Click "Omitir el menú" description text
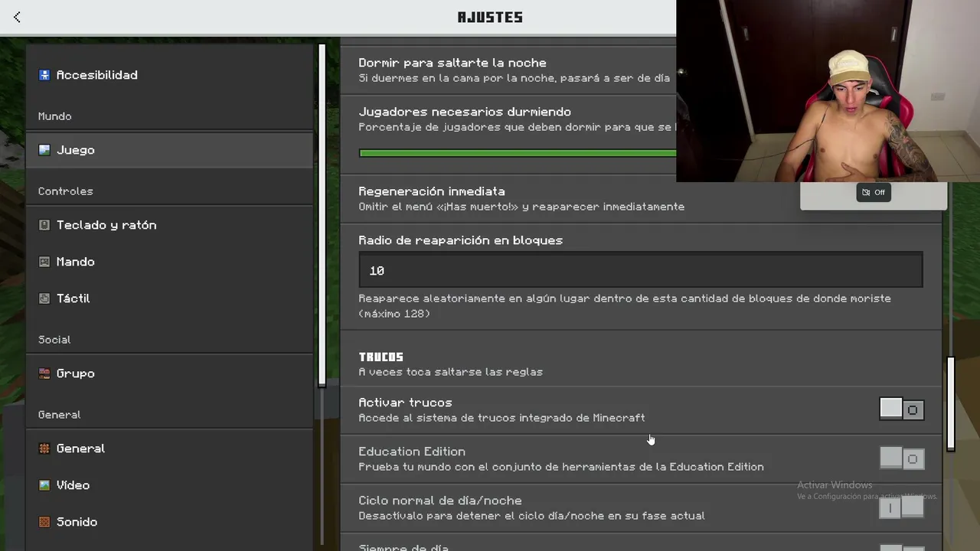This screenshot has height=551, width=980. (x=521, y=207)
